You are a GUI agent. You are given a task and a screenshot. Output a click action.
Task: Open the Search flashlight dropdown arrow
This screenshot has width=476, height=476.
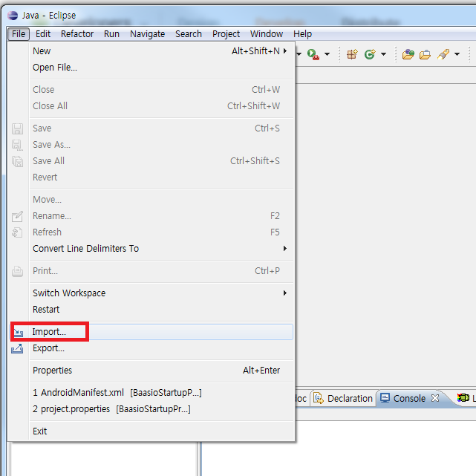457,54
